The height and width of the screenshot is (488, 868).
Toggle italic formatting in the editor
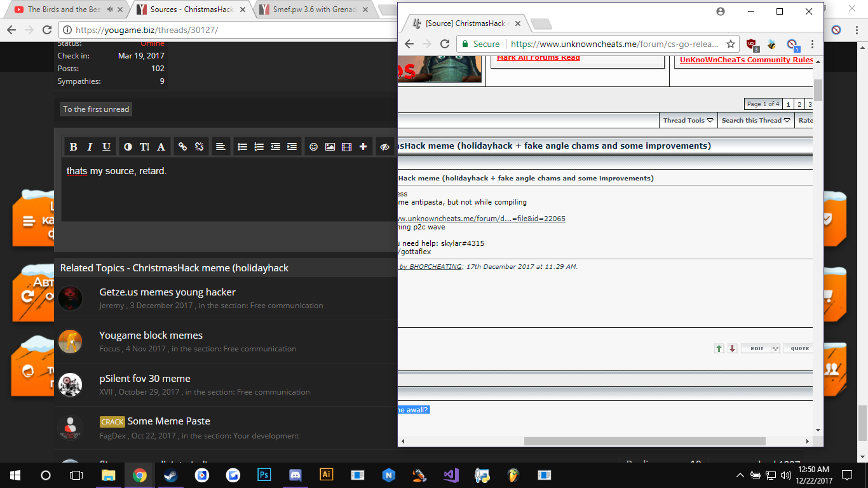[90, 147]
